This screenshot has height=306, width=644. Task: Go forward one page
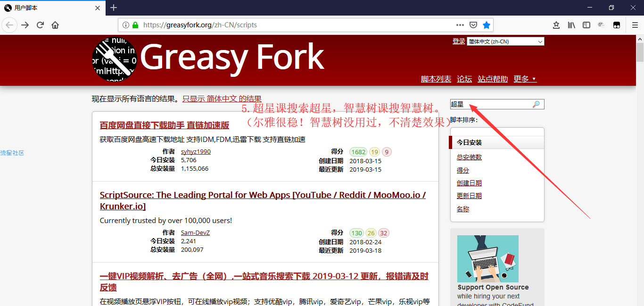point(25,25)
